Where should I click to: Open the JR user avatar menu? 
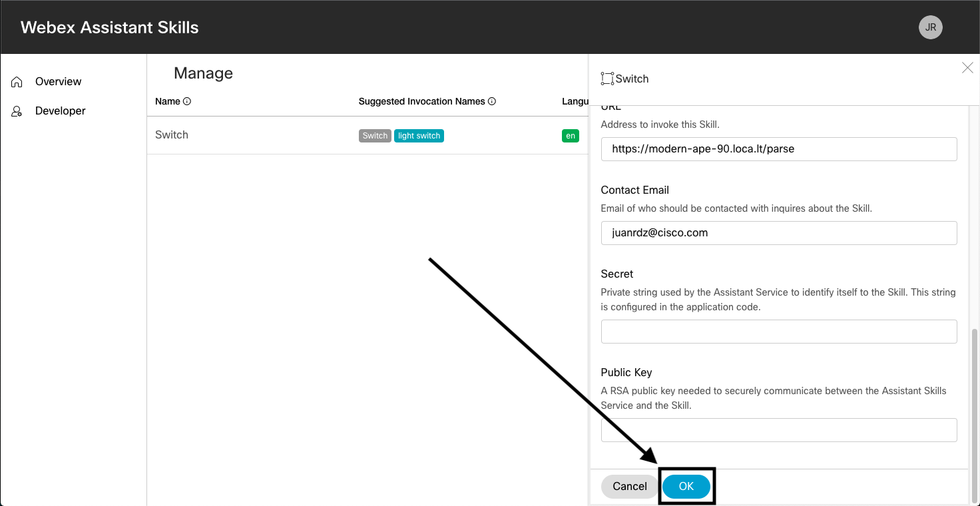(x=930, y=27)
